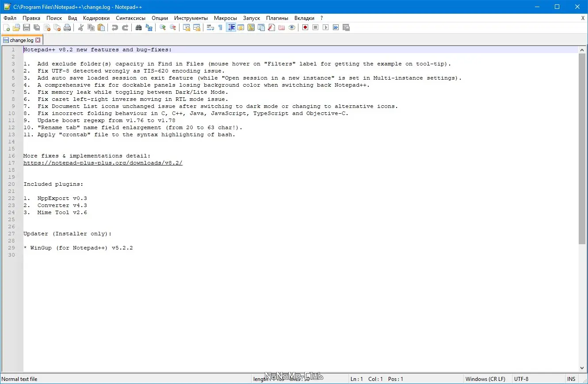588x384 pixels.
Task: Open the Файл menu
Action: click(10, 18)
